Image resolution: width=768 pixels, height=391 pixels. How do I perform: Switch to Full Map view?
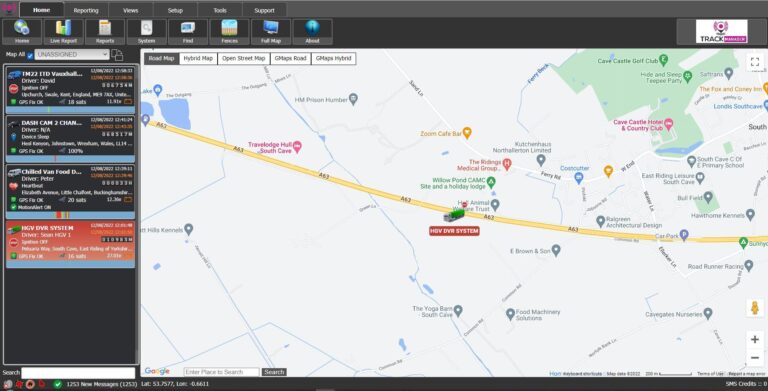click(x=271, y=32)
